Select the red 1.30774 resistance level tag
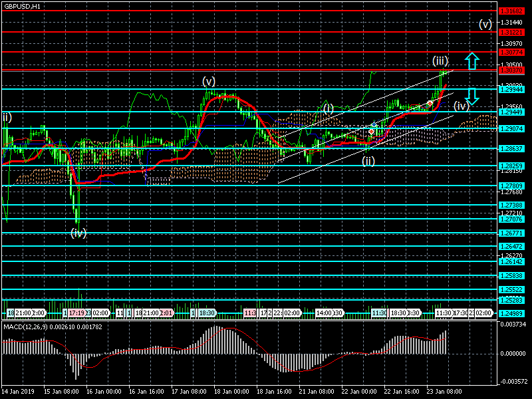The image size is (532, 399). (511, 52)
